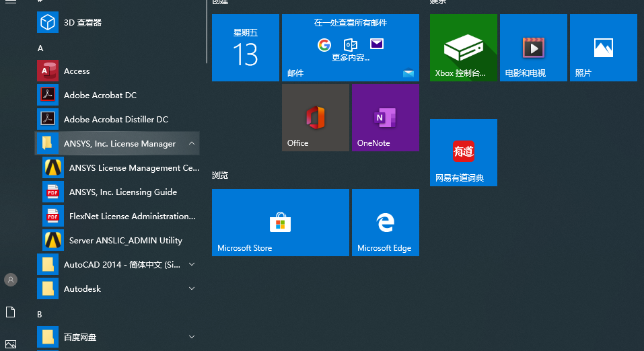Open the Office tile
This screenshot has height=351, width=644.
315,118
